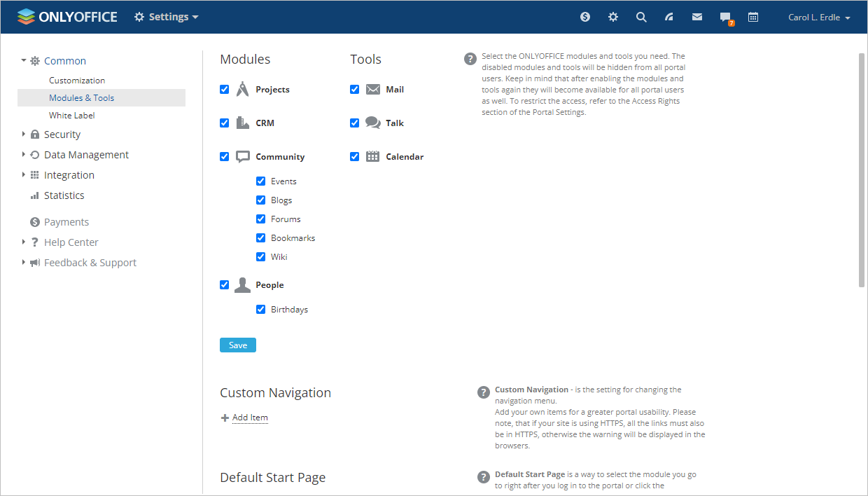Screen dimensions: 868x496
Task: Go to Customization settings page
Action: pos(77,81)
